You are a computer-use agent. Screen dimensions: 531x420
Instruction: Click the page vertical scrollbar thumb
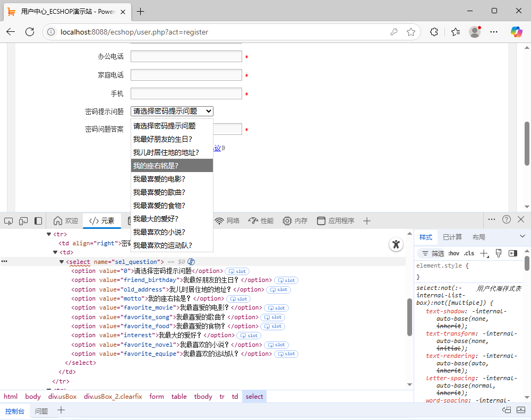click(x=527, y=143)
